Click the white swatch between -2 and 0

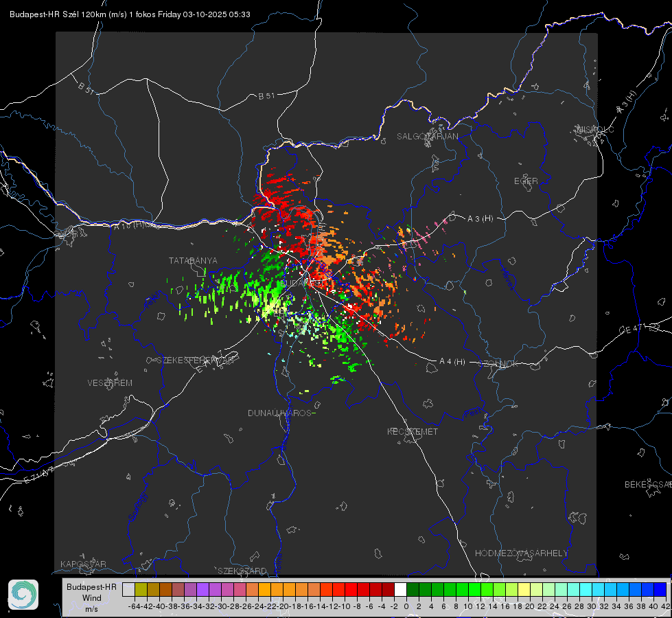[400, 590]
